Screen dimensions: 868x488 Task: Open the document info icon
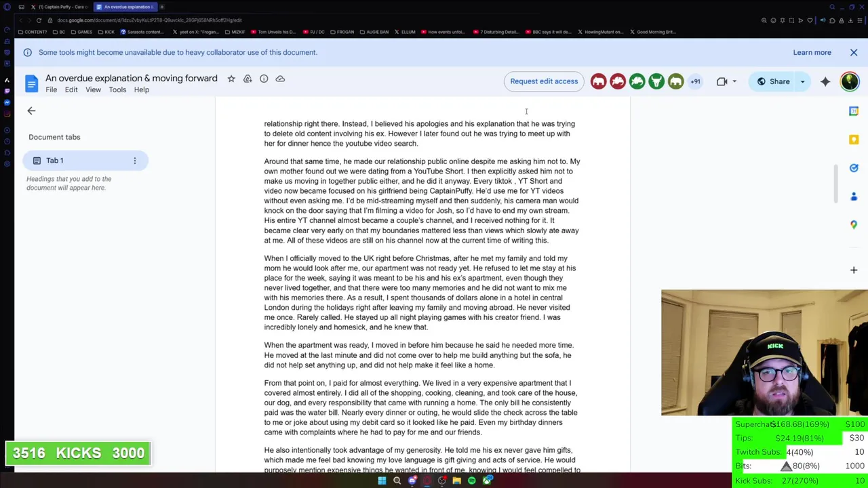click(x=264, y=79)
